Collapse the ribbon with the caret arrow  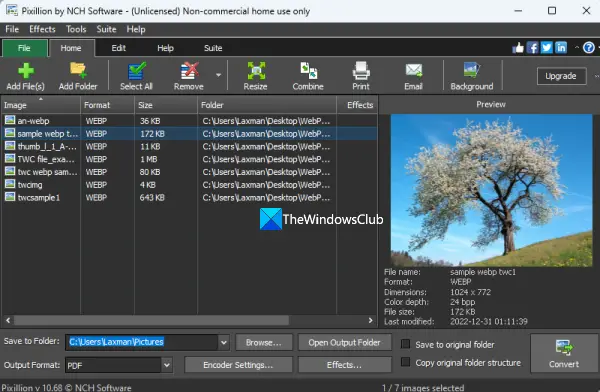point(576,48)
